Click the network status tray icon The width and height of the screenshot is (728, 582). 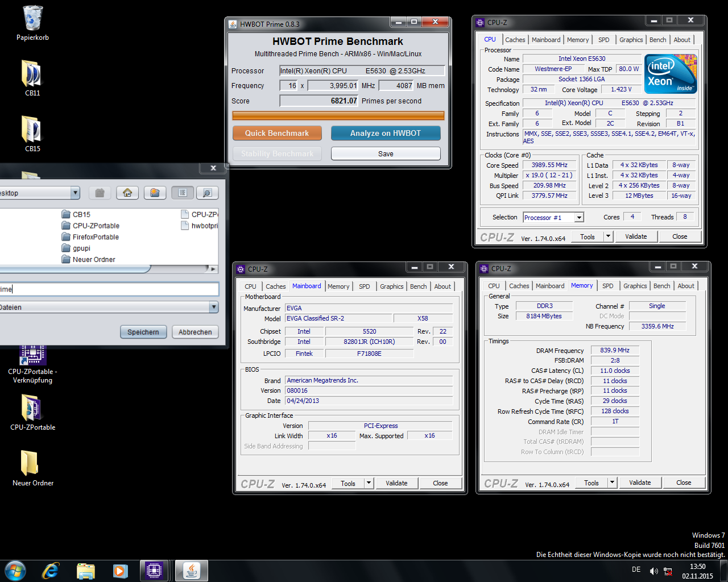pos(668,571)
